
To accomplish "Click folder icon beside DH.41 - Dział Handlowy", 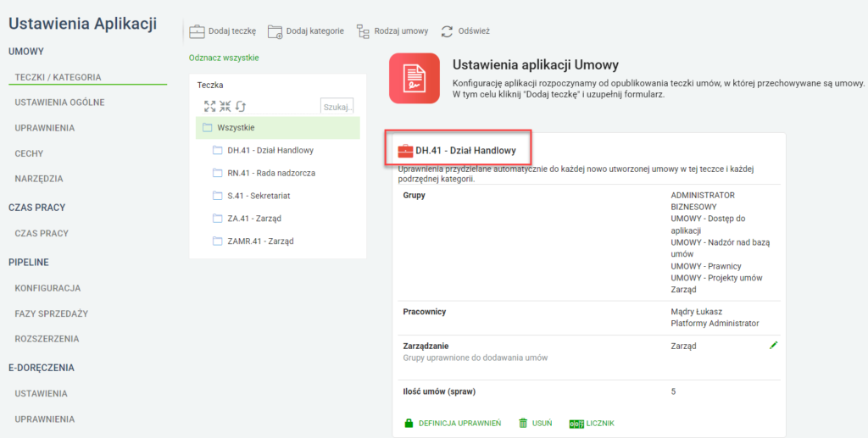I will pyautogui.click(x=218, y=151).
